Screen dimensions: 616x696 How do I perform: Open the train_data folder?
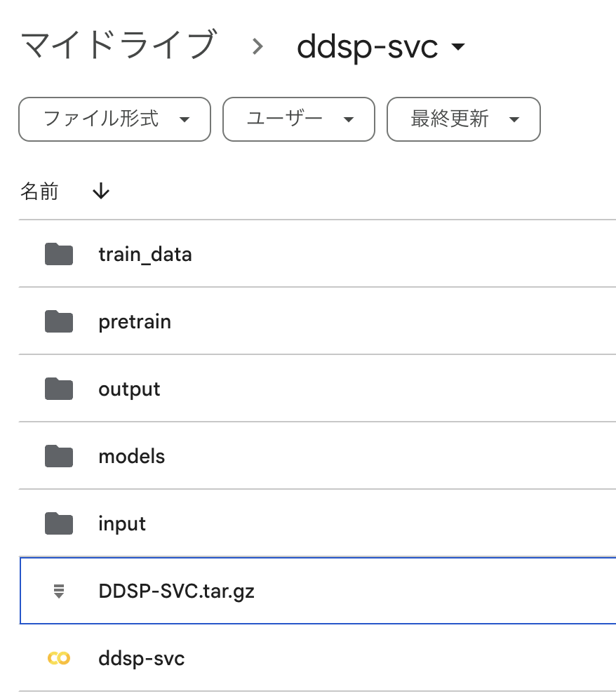145,254
